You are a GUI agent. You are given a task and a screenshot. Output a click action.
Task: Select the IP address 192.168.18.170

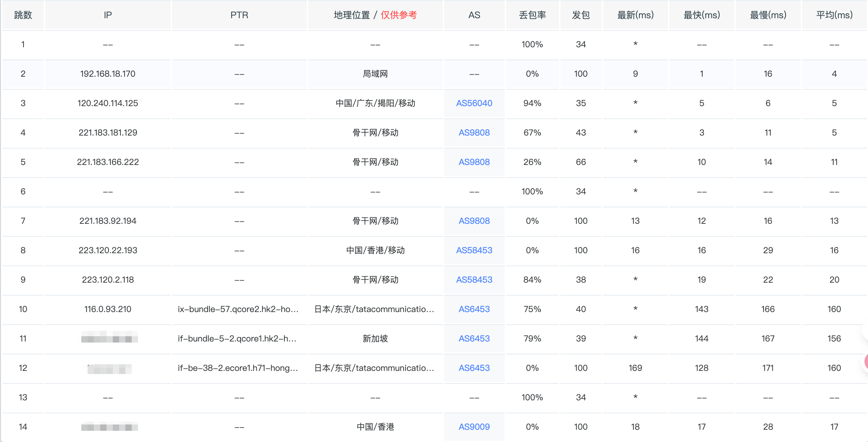pyautogui.click(x=108, y=74)
